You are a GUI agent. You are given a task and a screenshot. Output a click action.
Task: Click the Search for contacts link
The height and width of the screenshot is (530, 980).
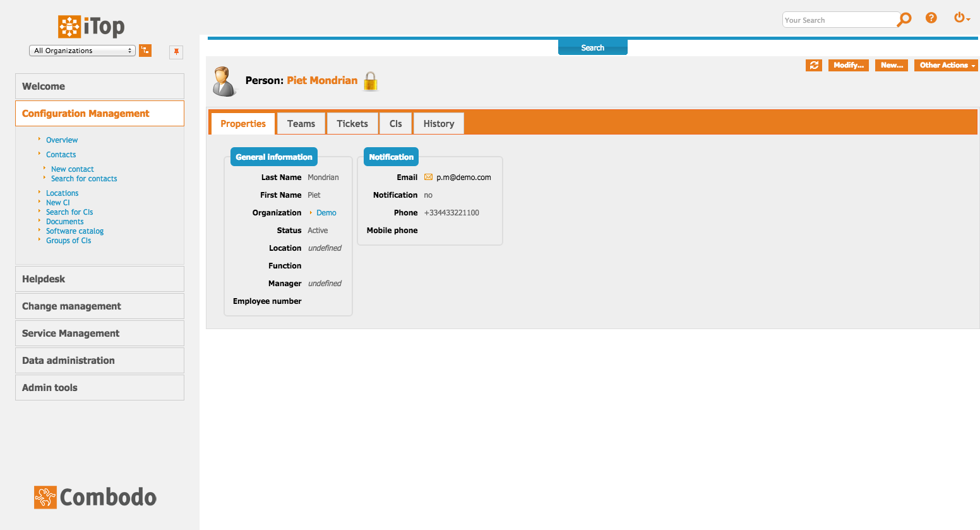(x=84, y=179)
